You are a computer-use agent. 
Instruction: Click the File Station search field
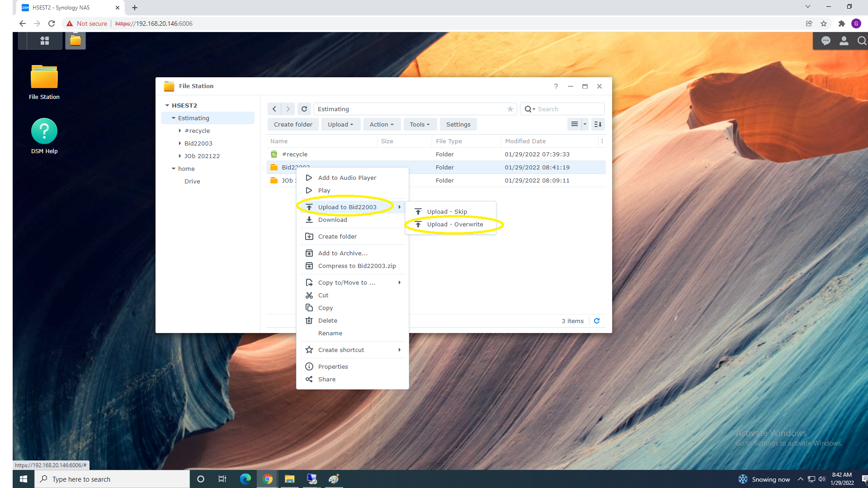[x=567, y=109]
